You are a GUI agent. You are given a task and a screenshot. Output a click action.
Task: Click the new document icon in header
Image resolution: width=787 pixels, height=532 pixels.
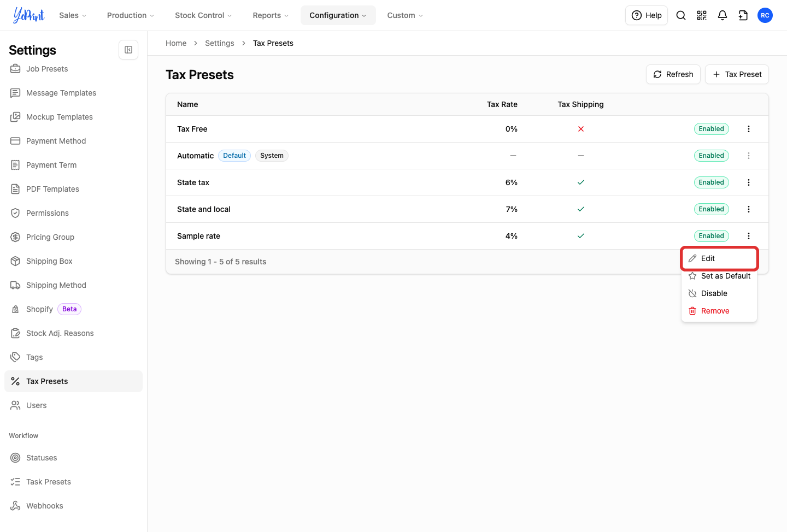pyautogui.click(x=743, y=15)
